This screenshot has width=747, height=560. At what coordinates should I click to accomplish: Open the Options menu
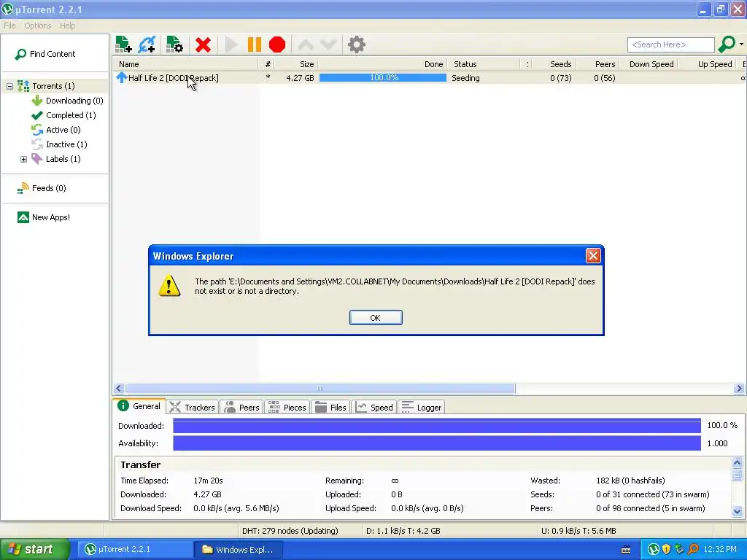coord(38,26)
